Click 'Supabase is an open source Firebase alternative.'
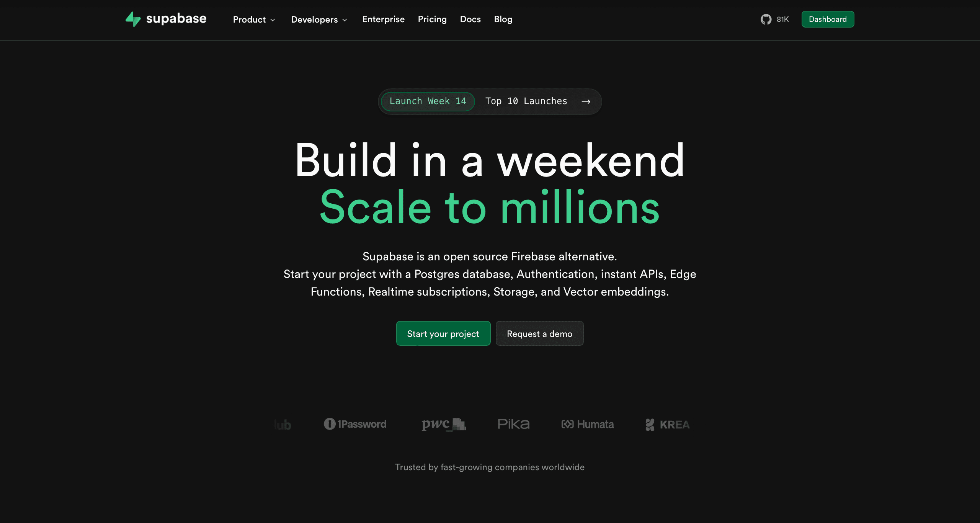 point(490,257)
